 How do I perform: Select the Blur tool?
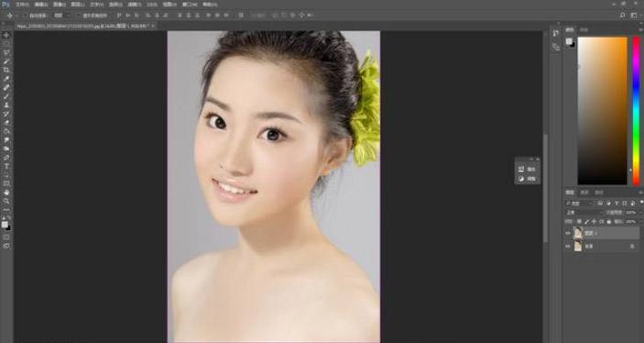coord(6,139)
